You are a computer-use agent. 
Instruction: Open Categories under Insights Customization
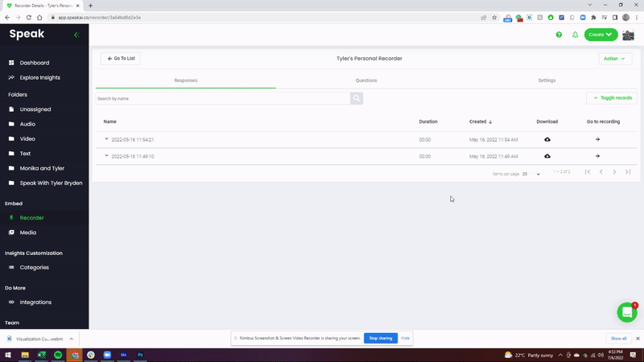click(34, 267)
